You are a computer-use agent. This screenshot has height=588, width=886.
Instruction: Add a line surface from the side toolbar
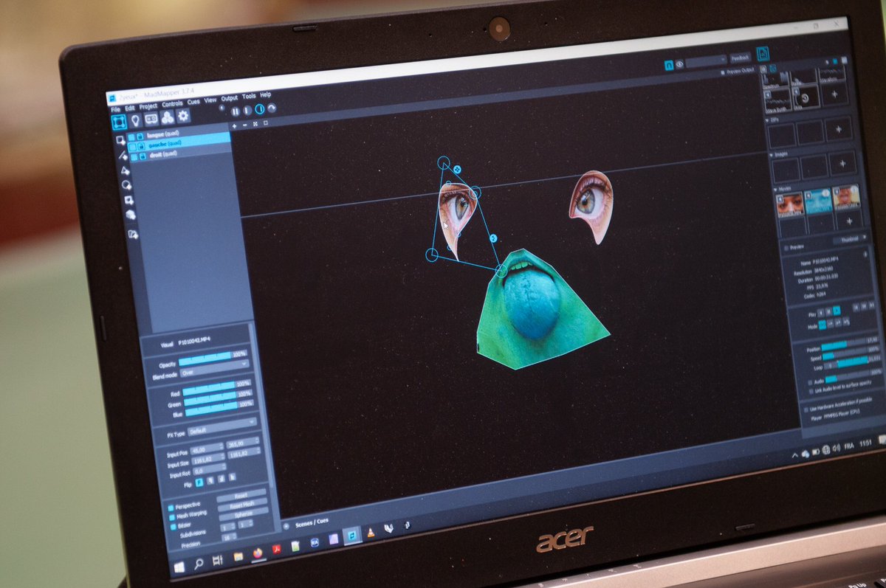coord(123,156)
